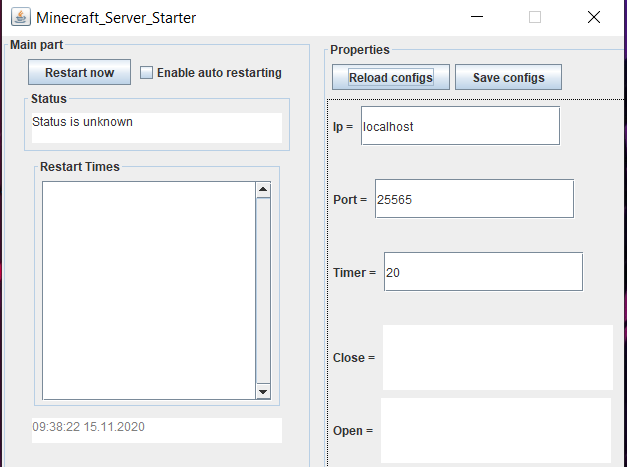Image resolution: width=627 pixels, height=467 pixels.
Task: Click the date and time display field
Action: pyautogui.click(x=155, y=430)
